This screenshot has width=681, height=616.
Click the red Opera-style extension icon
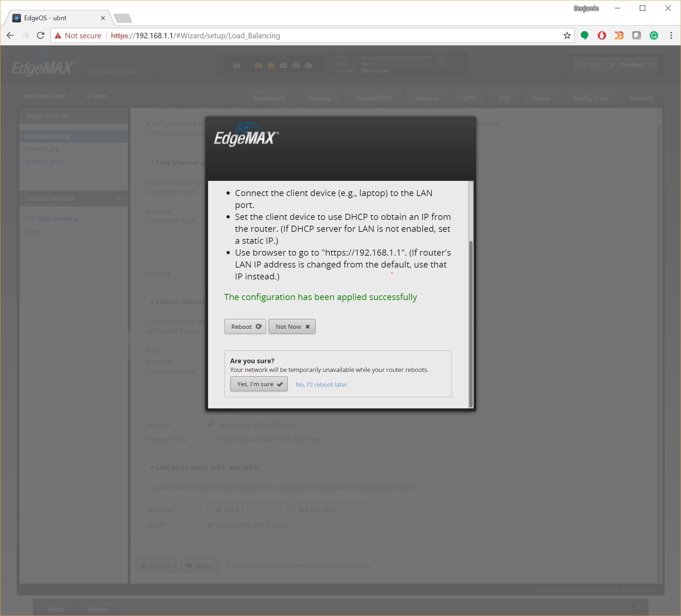coord(602,35)
